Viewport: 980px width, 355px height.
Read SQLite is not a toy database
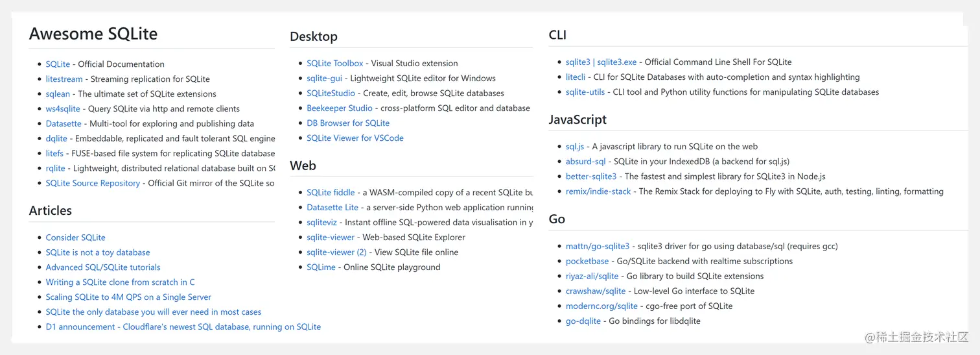click(98, 252)
